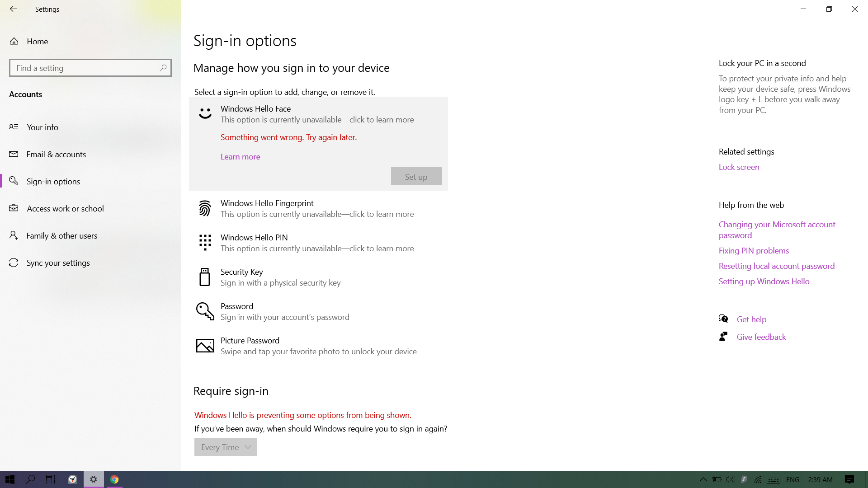Click the Get help chat icon
This screenshot has height=488, width=868.
(723, 319)
